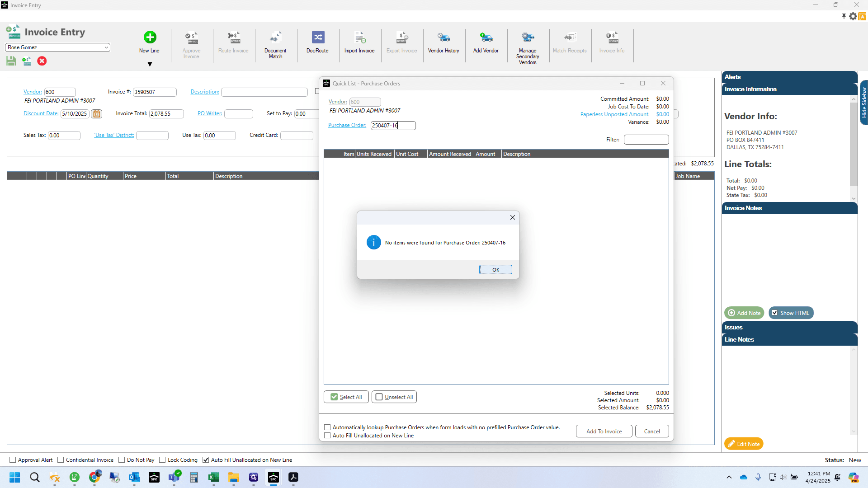The width and height of the screenshot is (868, 488).
Task: Click the red cancel X icon under user dropdown
Action: click(x=42, y=61)
